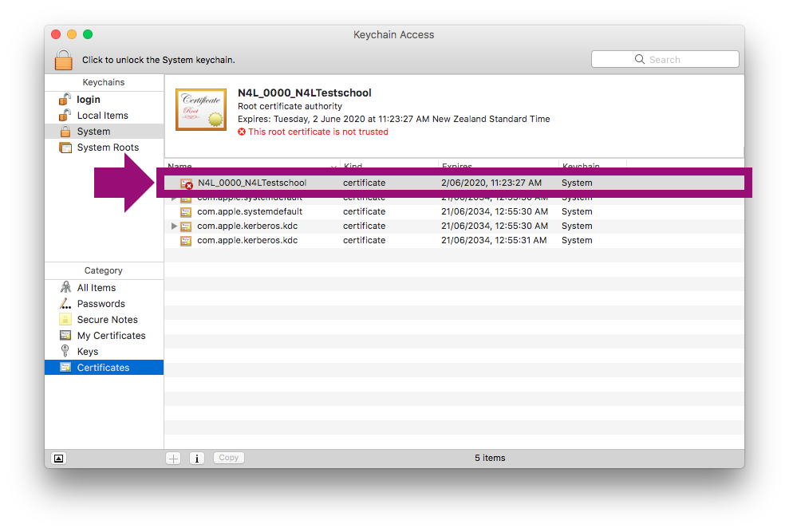Image resolution: width=789 pixels, height=532 pixels.
Task: Show the Passwords category
Action: (x=101, y=304)
